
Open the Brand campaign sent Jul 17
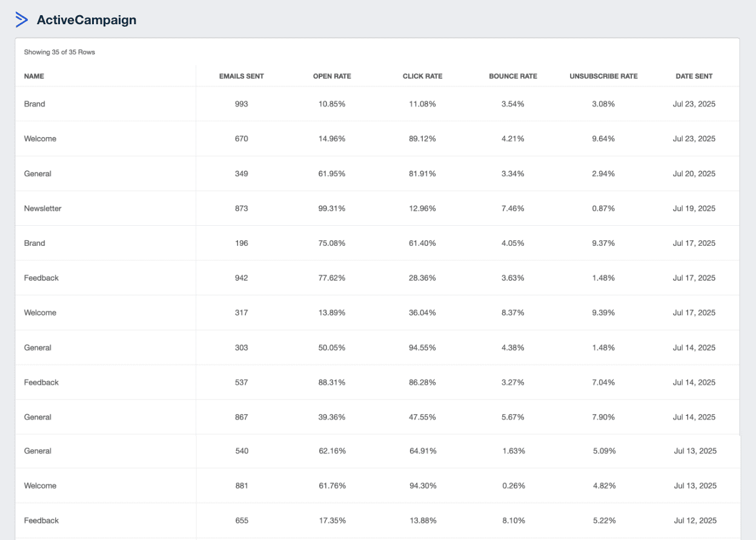35,243
